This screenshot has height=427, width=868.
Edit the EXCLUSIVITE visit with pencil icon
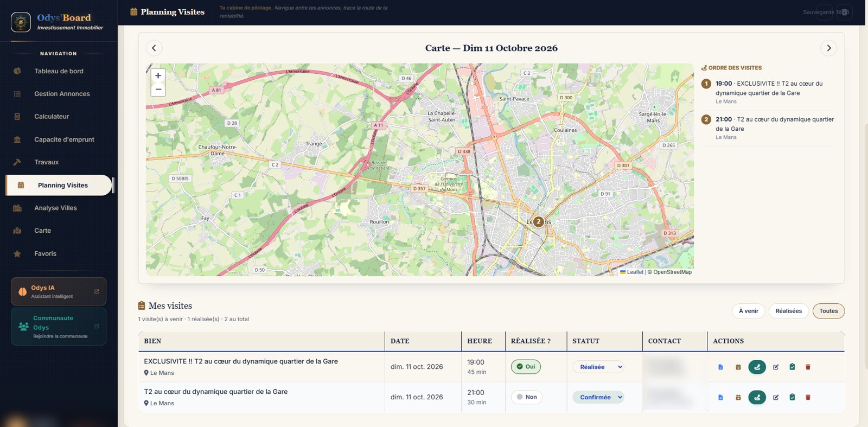coord(776,367)
